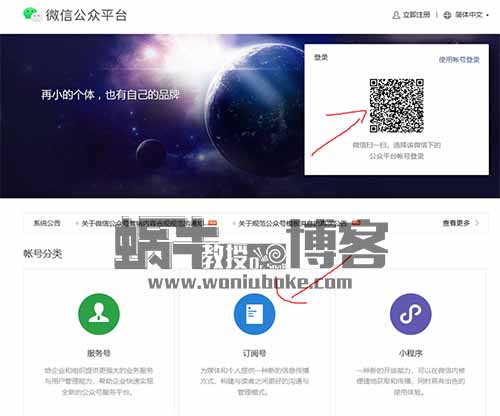Click the 帐号分类 section heading
Viewport: 500px width, 416px height.
43,254
